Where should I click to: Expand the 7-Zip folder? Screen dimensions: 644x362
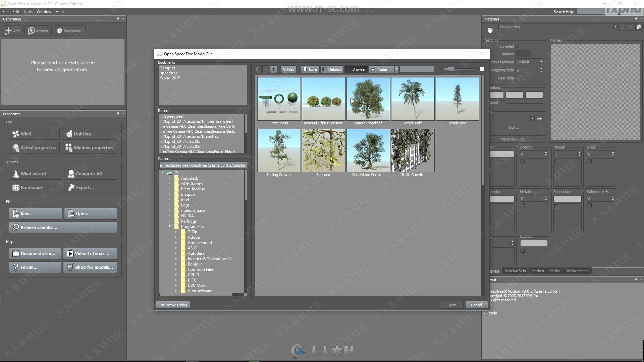click(x=176, y=232)
